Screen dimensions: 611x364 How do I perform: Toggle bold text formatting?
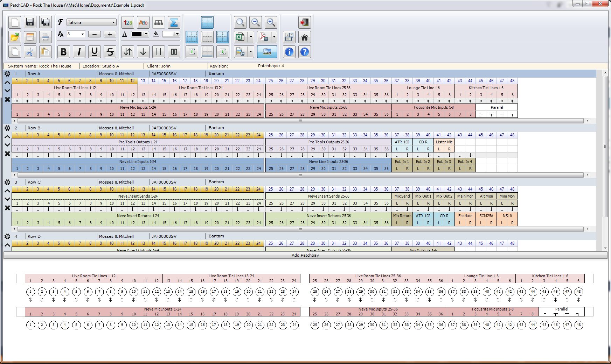pyautogui.click(x=63, y=52)
